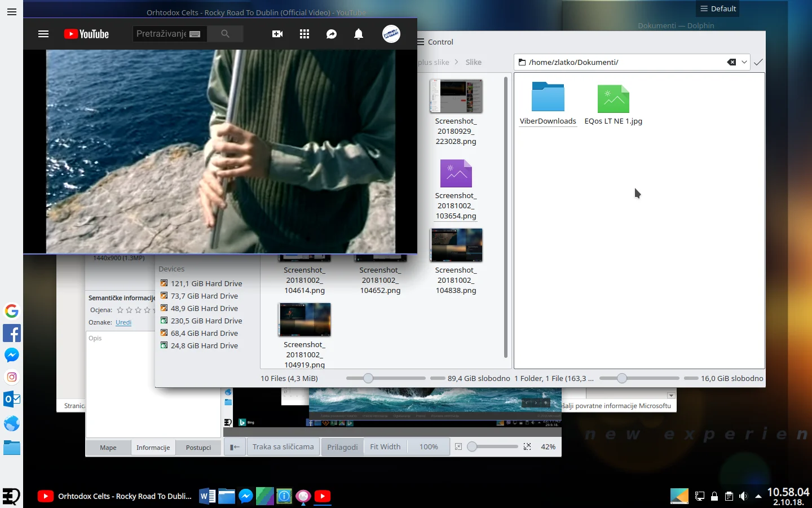Click the YouTube create video camera icon
Image resolution: width=812 pixels, height=508 pixels.
pyautogui.click(x=277, y=34)
